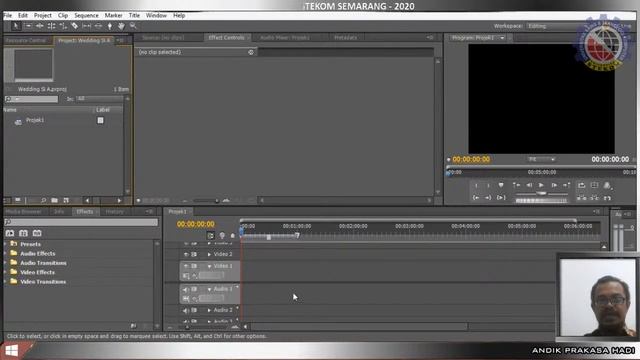Expand the Video 2 track
This screenshot has width=640, height=360.
[x=209, y=254]
